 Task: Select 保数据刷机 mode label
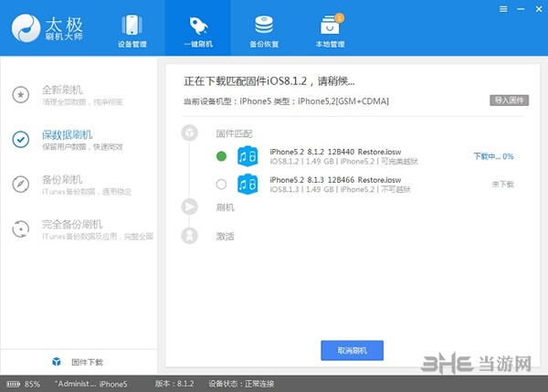click(x=67, y=134)
